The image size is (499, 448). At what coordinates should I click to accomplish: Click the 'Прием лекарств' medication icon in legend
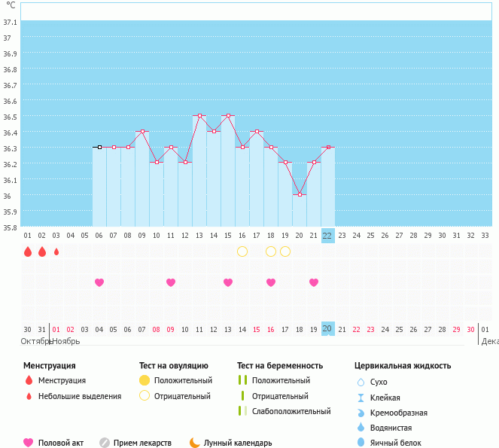105,443
